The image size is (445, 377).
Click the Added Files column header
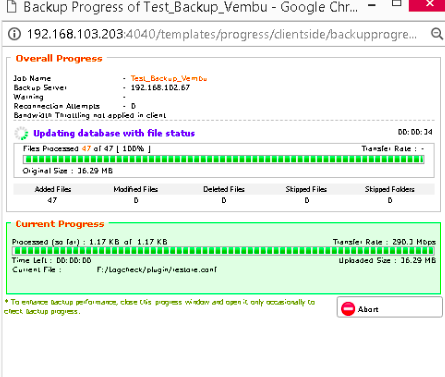pos(53,189)
